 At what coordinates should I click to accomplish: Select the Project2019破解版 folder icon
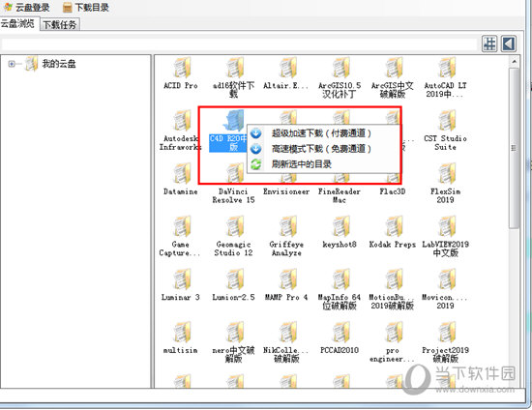point(447,332)
